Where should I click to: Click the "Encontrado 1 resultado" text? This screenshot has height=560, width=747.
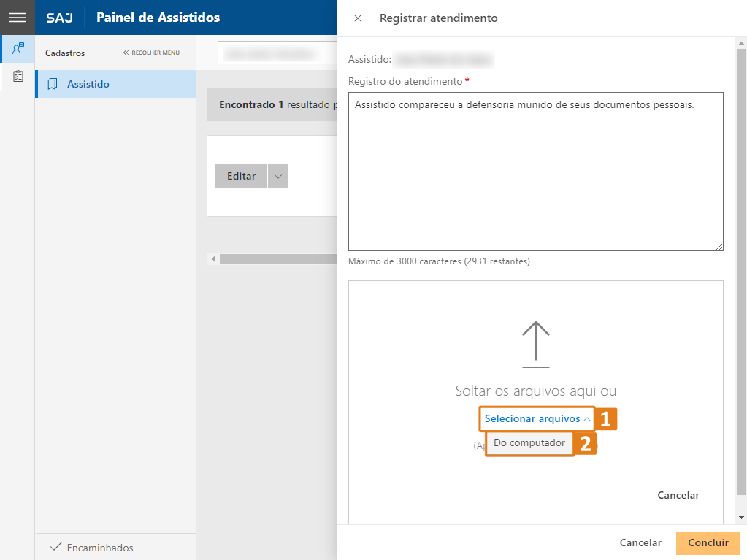pos(274,104)
